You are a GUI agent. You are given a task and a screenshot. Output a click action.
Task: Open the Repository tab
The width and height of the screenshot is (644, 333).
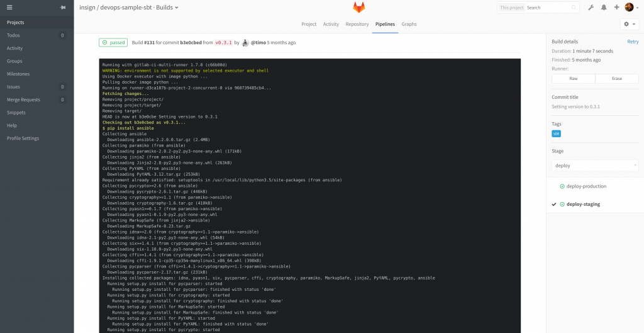click(x=357, y=25)
